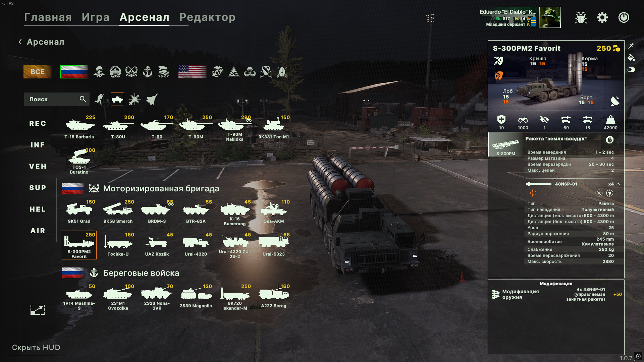Open settings gear icon
The height and width of the screenshot is (362, 644).
click(602, 17)
